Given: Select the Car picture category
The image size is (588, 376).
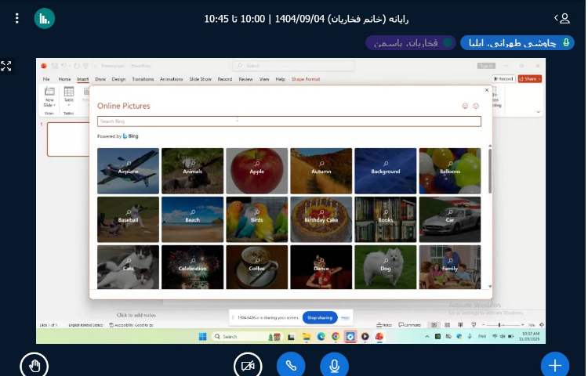Looking at the screenshot, I should coord(450,219).
